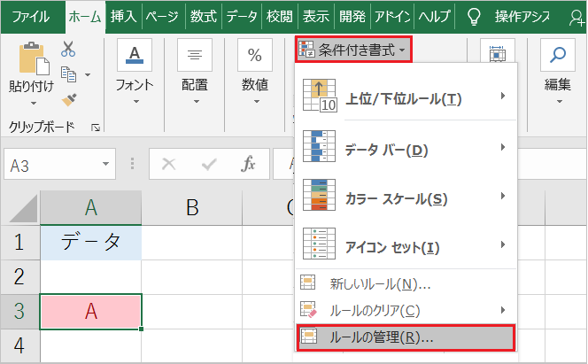Open the ヘルプ tab
This screenshot has width=588, height=364.
pos(434,17)
